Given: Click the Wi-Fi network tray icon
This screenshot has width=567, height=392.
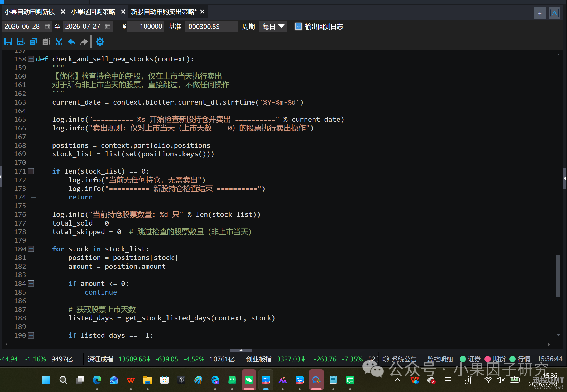Looking at the screenshot, I should (488, 380).
